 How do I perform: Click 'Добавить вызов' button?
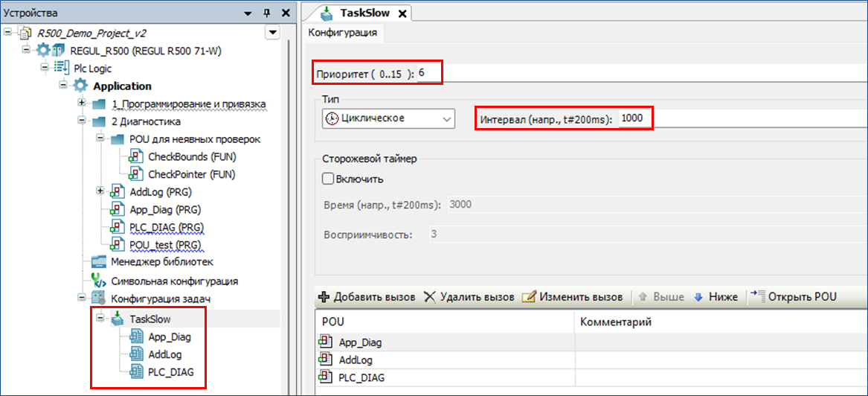point(366,296)
